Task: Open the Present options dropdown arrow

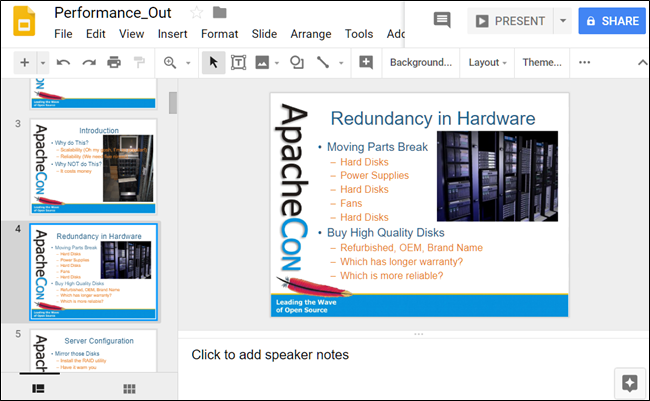Action: click(x=563, y=21)
